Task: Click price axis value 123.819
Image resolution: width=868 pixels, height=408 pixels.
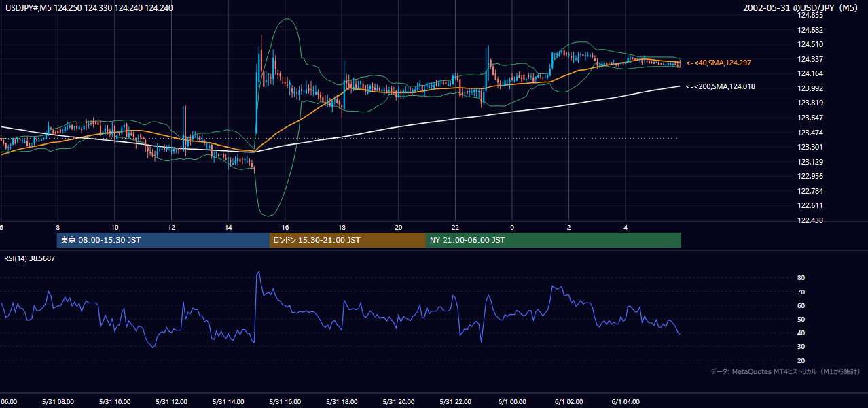Action: pos(810,103)
